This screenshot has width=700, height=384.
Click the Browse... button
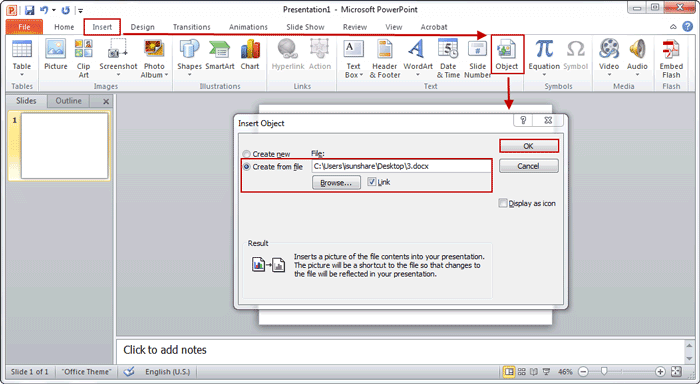tap(336, 183)
